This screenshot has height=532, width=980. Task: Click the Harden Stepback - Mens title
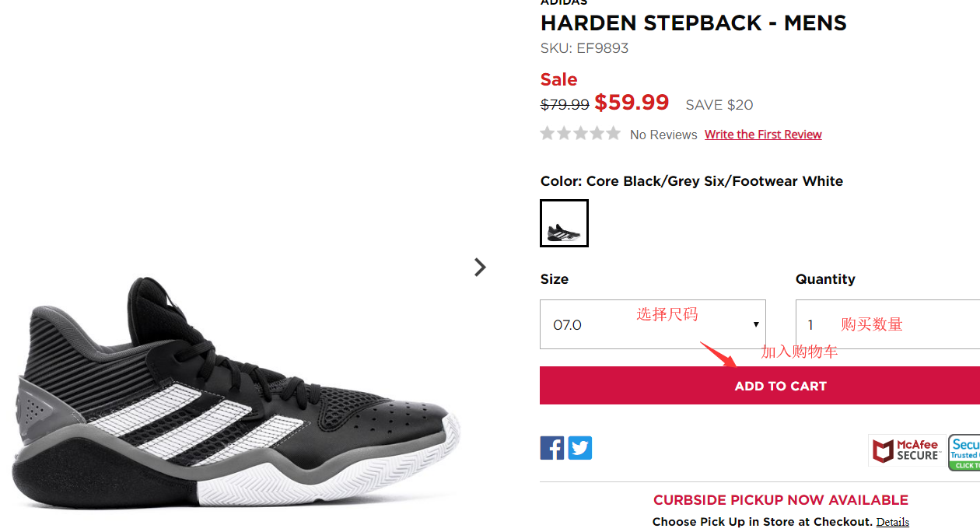693,23
